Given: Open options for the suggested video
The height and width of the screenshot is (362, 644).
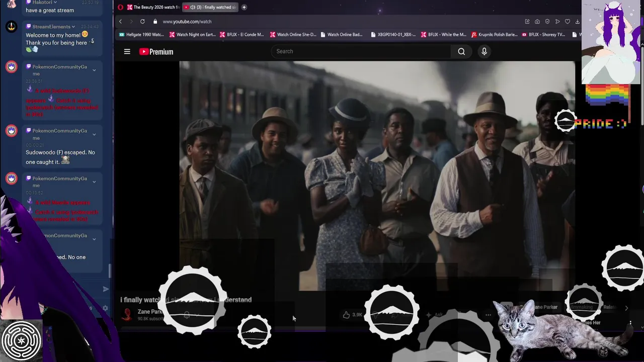Looking at the screenshot, I should coord(630,323).
